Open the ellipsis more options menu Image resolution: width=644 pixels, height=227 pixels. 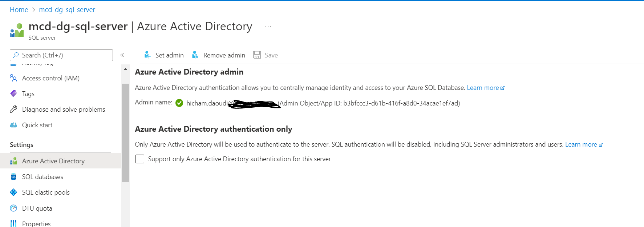click(268, 26)
